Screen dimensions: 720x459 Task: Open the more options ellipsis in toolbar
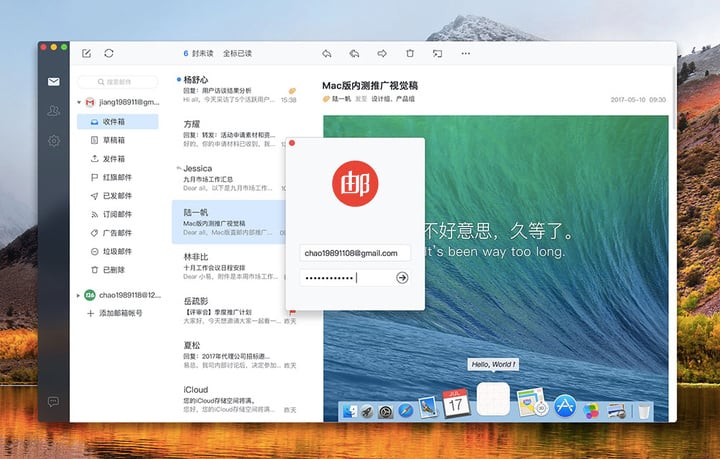[x=466, y=54]
